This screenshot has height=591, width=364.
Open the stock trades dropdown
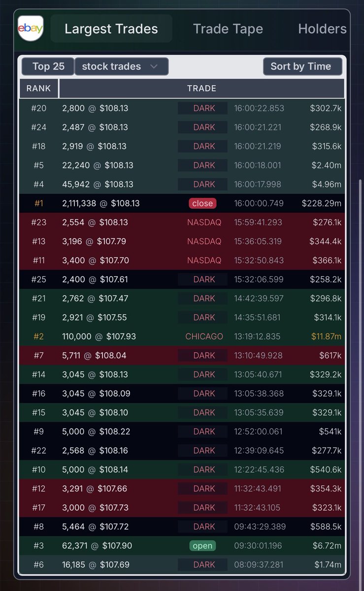[x=122, y=66]
